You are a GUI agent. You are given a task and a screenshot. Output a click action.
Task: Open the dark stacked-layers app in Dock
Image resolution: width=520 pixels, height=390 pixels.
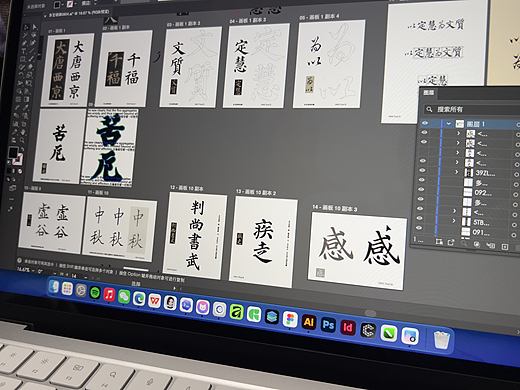coord(272,317)
